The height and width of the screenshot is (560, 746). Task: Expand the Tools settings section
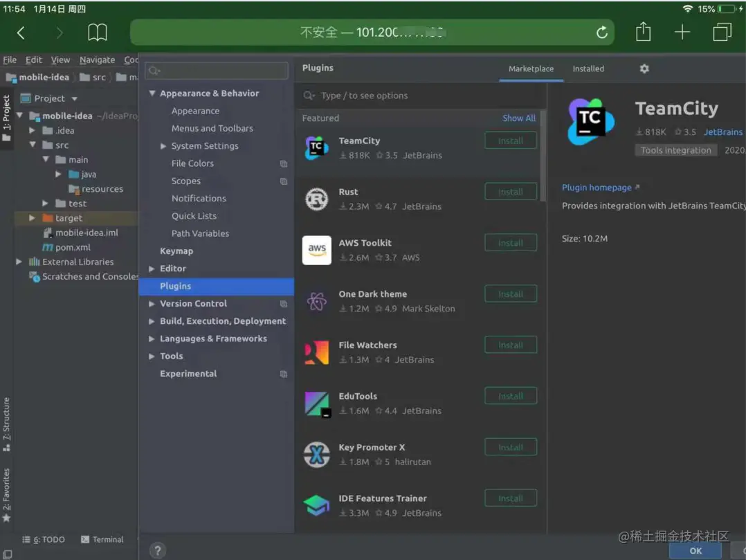[x=152, y=356]
